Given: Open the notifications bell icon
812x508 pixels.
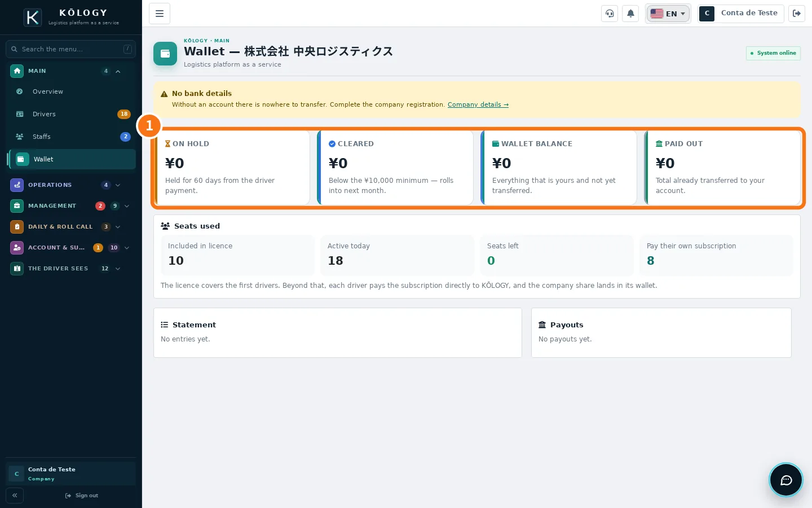Looking at the screenshot, I should click(630, 14).
